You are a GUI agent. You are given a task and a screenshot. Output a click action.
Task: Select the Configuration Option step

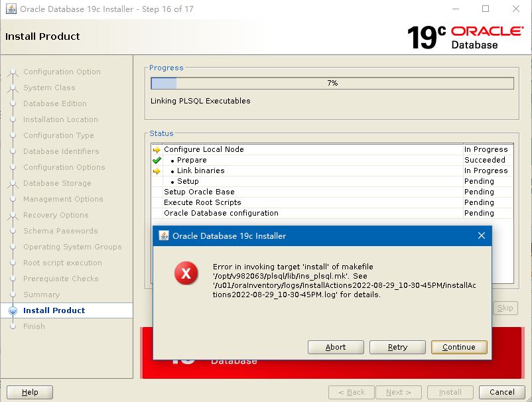tap(62, 72)
